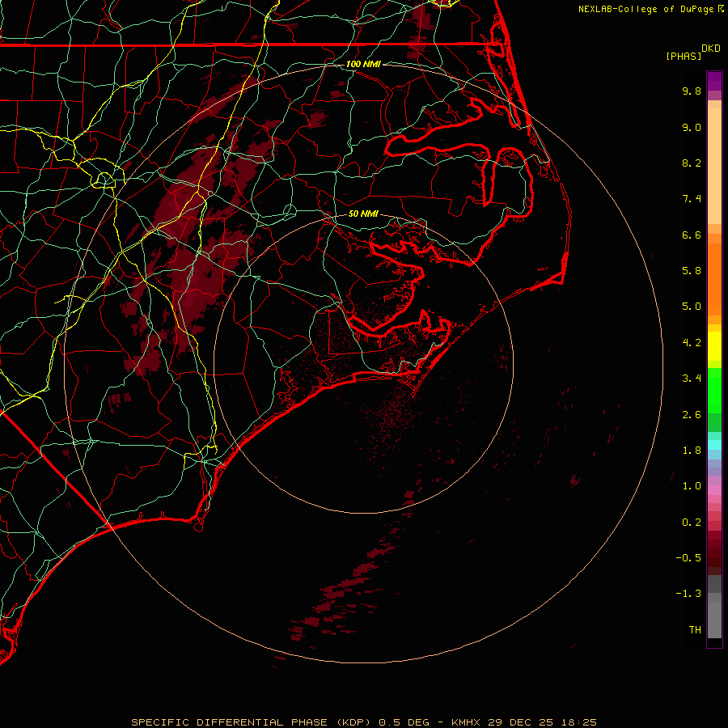
Task: Click the 3.4 scale label
Action: click(x=692, y=379)
